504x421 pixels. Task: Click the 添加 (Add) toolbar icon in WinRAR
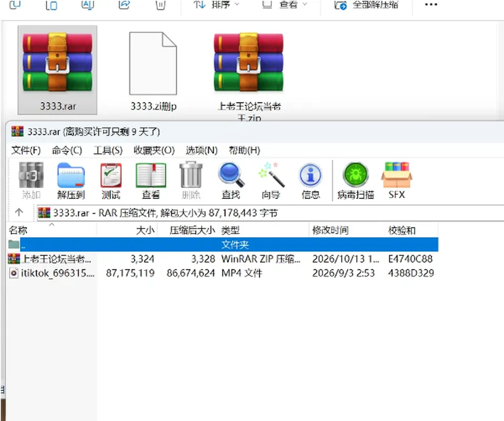pos(31,181)
